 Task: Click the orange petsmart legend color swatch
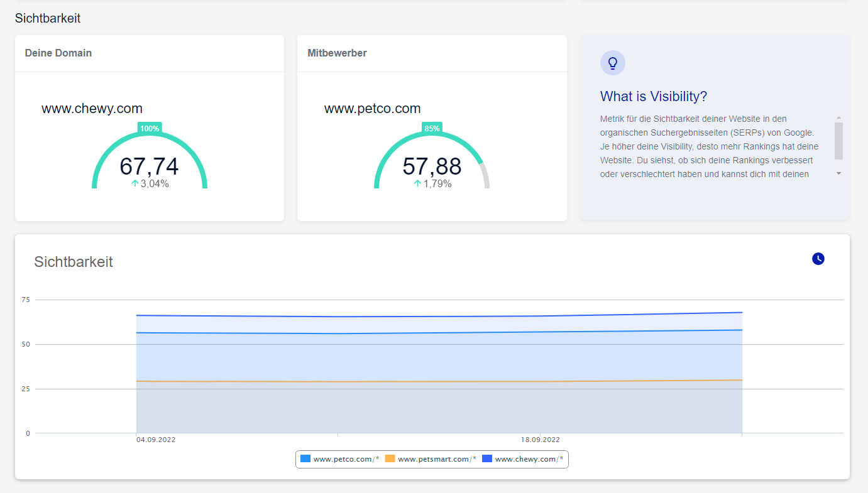pyautogui.click(x=390, y=459)
